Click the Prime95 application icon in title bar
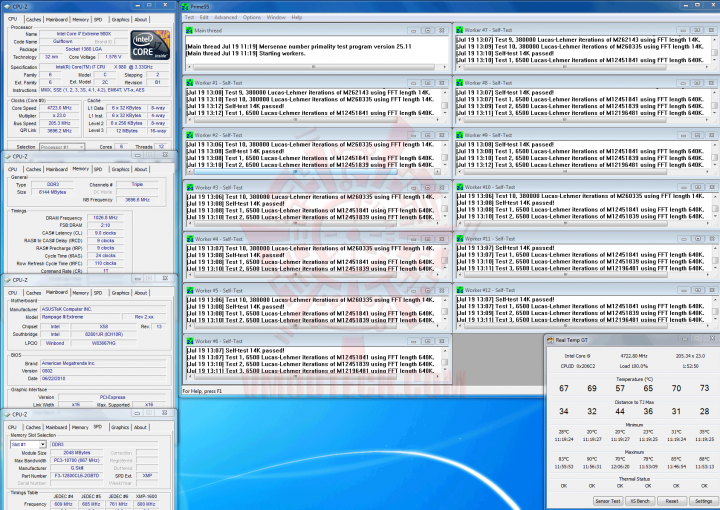The image size is (720, 510). 187,6
